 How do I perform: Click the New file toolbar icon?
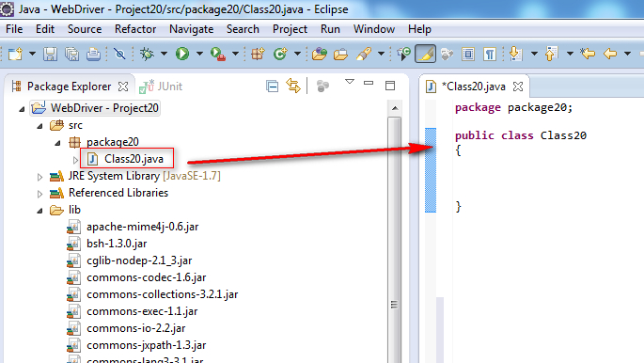tap(16, 54)
